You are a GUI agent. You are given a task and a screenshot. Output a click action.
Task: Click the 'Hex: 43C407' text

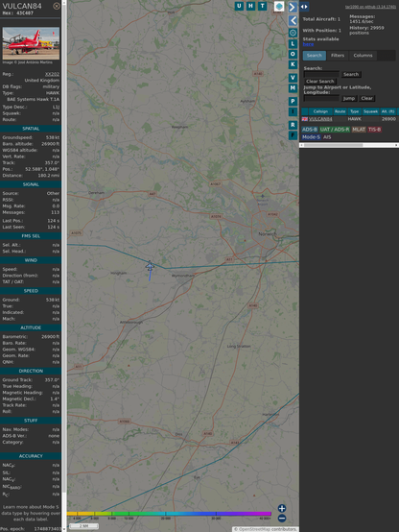tap(17, 13)
